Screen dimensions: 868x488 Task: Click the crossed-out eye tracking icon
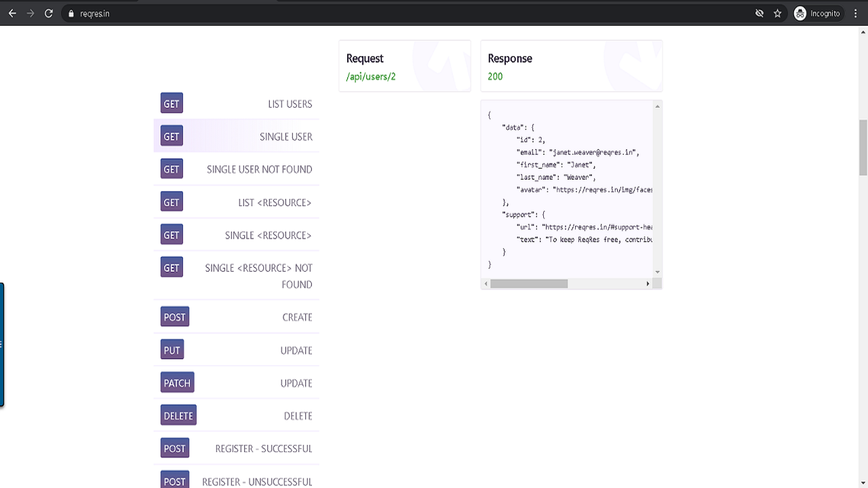[x=759, y=14]
